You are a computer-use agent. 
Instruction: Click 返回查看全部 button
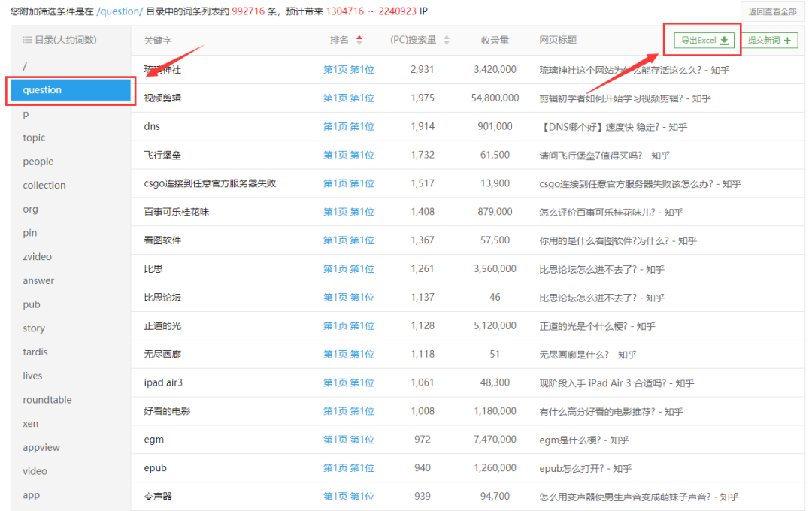(x=772, y=11)
